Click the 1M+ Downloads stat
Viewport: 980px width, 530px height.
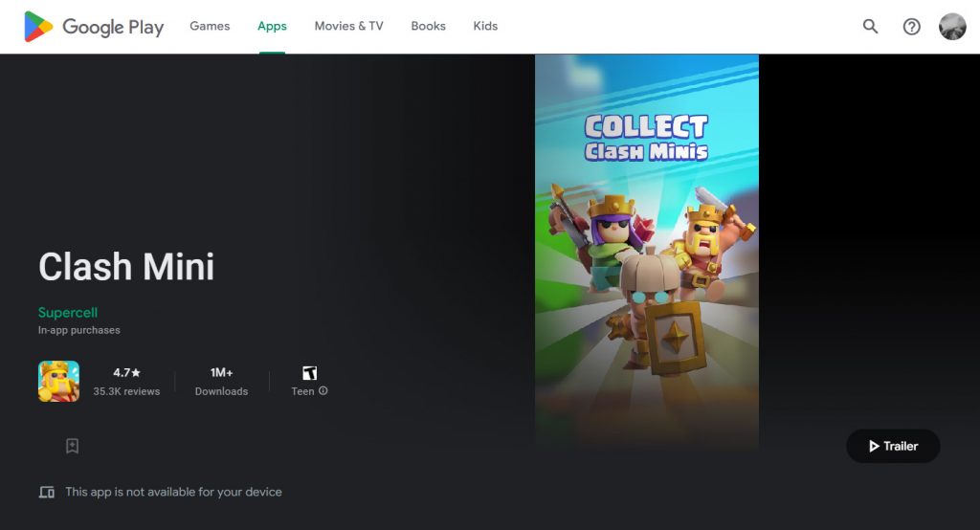tap(221, 381)
